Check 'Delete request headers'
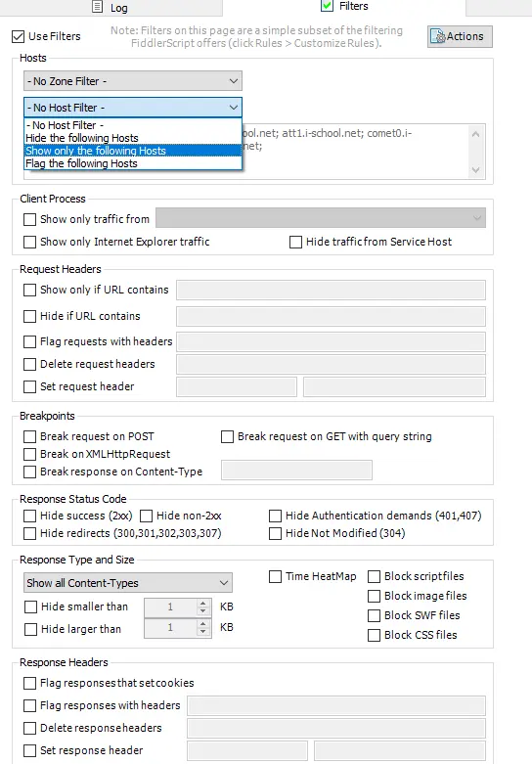 coord(29,365)
